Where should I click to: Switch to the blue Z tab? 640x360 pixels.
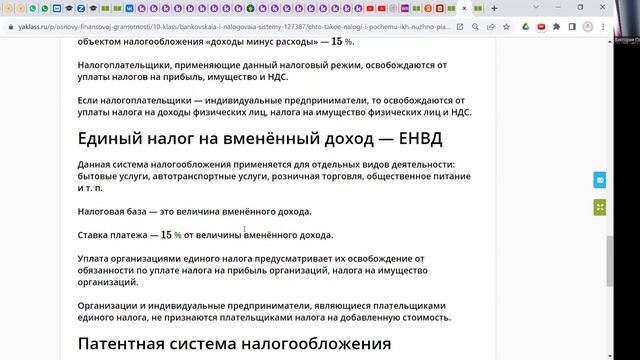pyautogui.click(x=81, y=8)
